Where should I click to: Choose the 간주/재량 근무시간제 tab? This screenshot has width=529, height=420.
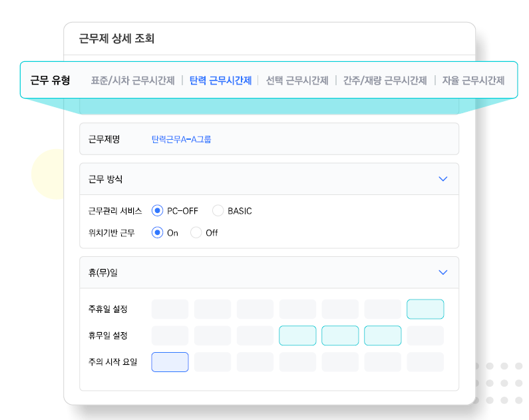click(x=385, y=81)
